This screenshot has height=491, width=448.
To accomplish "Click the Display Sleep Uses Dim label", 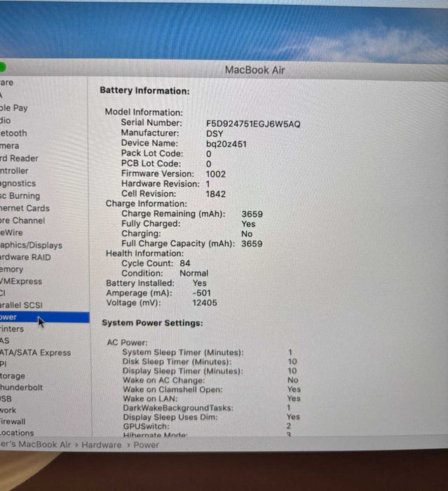I will tap(170, 417).
